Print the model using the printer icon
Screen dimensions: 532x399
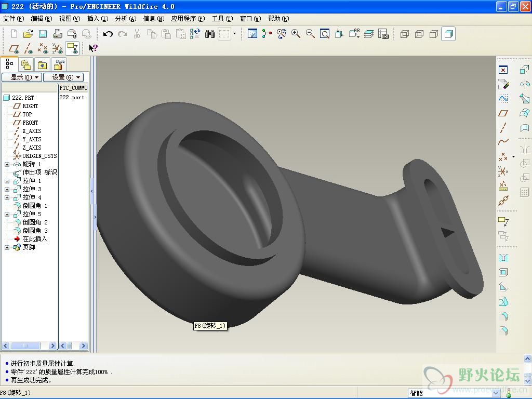(57, 34)
